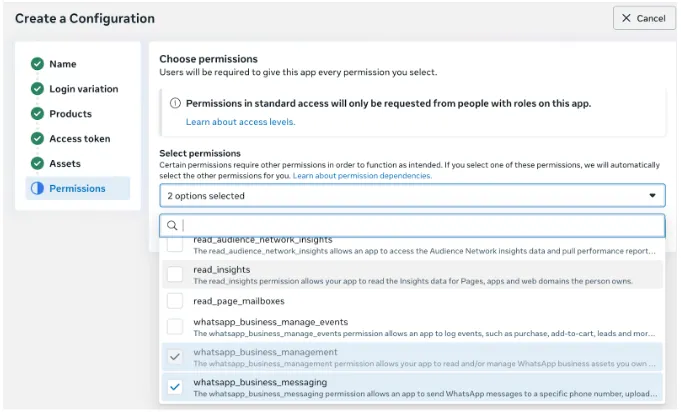Open 'Learn about access levels' link
The height and width of the screenshot is (412, 681).
coord(240,122)
